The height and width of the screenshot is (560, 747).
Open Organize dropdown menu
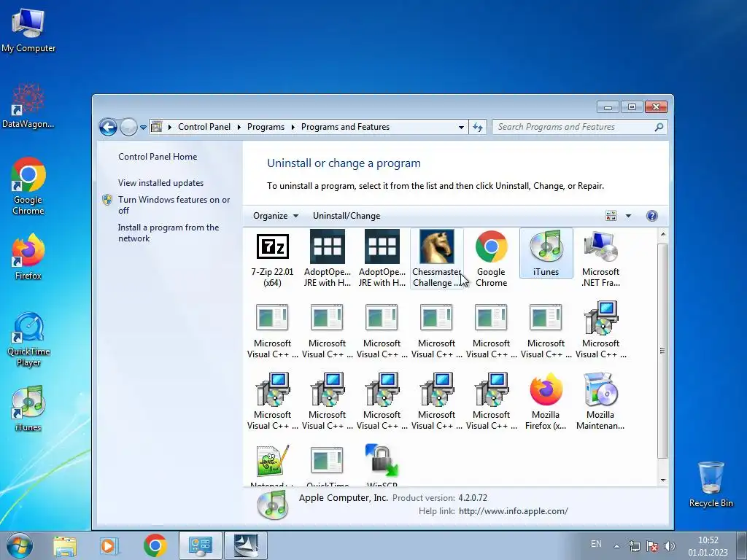pos(276,216)
